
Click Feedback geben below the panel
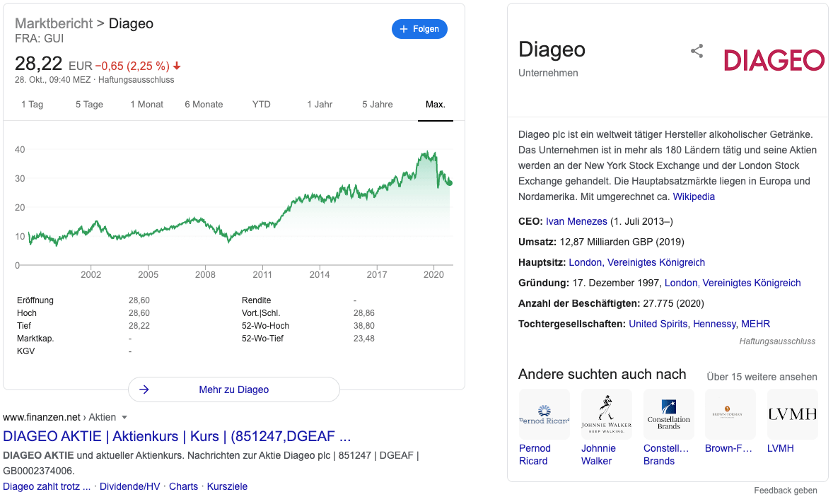click(785, 490)
